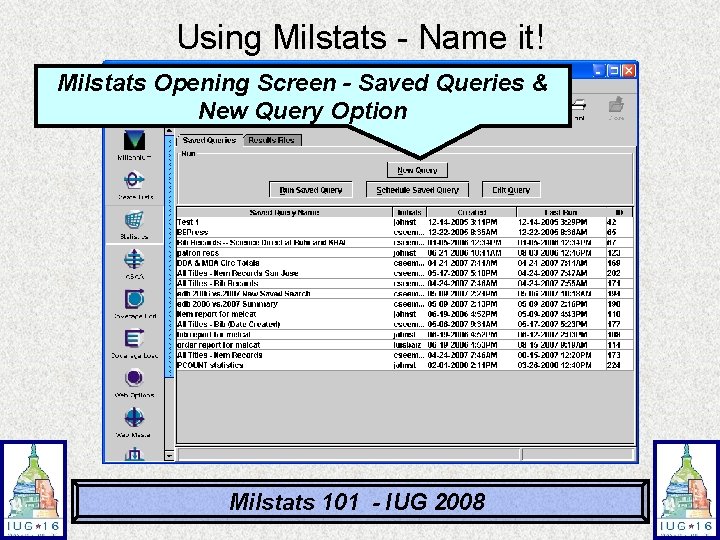Screen dimensions: 720x540
Task: Select the "Test 1" saved query
Action: 405,222
